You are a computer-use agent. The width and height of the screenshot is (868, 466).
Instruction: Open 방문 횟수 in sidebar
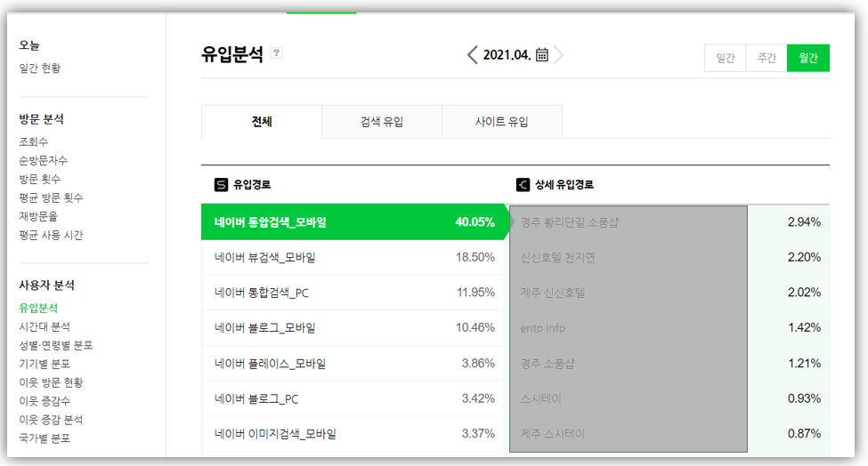[40, 179]
